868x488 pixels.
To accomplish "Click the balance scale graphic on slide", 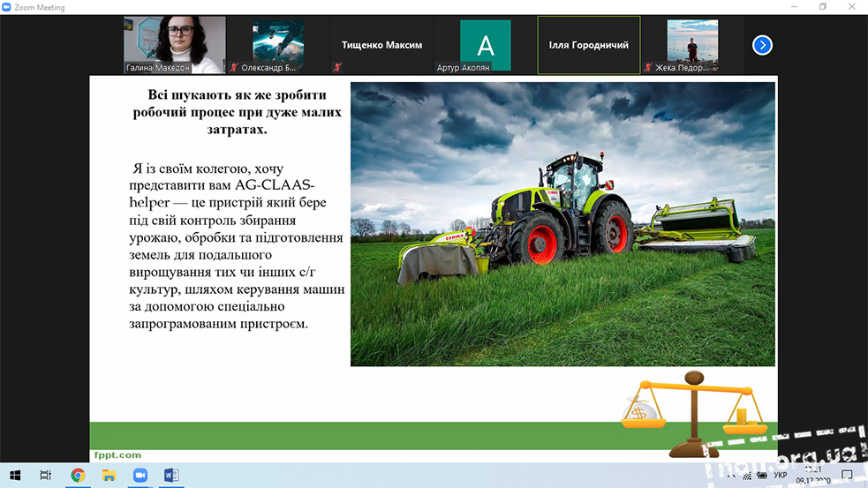I will click(x=694, y=414).
